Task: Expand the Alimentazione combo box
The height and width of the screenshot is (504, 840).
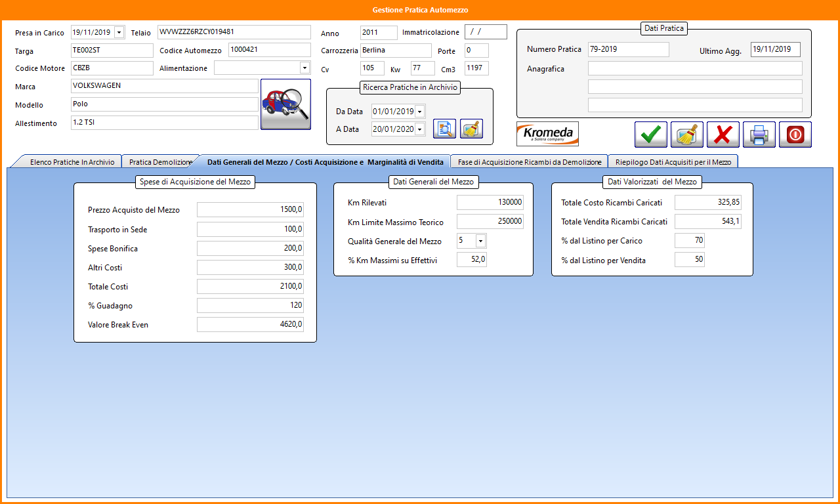Action: (x=304, y=68)
